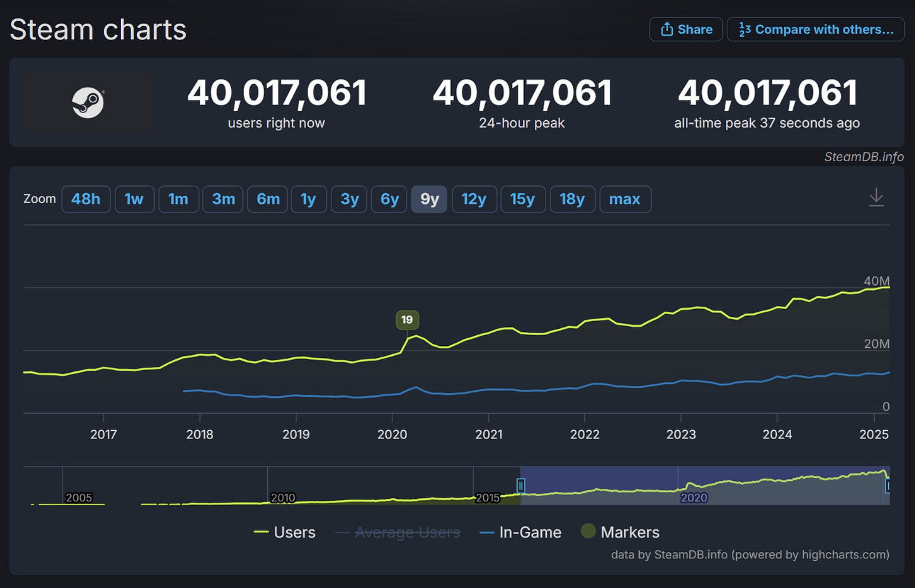The image size is (915, 588).
Task: Choose the 6y zoom option
Action: (x=389, y=199)
